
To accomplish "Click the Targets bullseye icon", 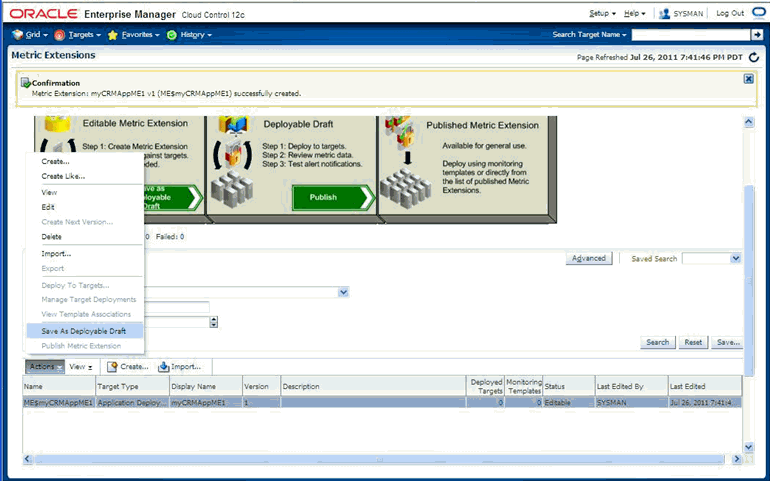I will click(x=59, y=35).
